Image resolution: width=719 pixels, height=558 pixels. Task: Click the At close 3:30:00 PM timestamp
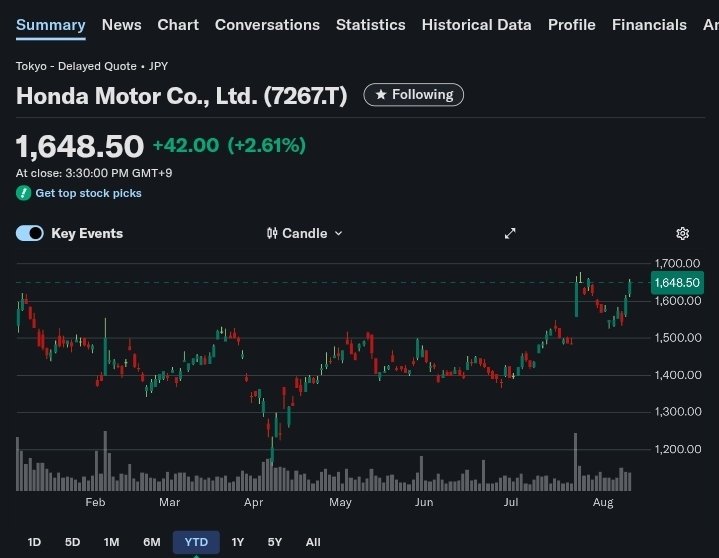click(x=94, y=173)
